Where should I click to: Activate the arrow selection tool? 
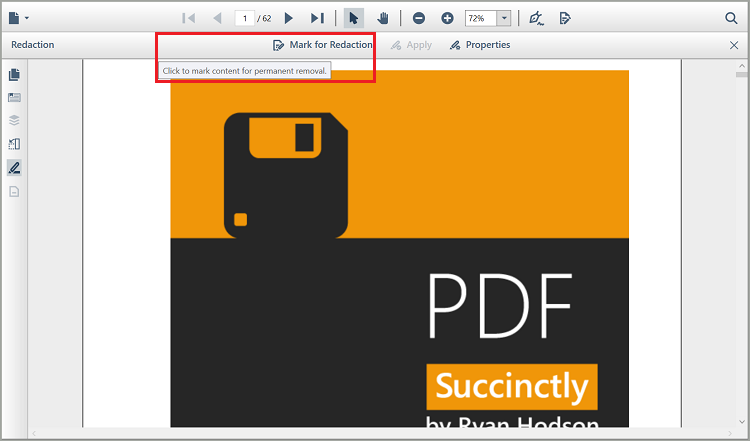point(354,18)
